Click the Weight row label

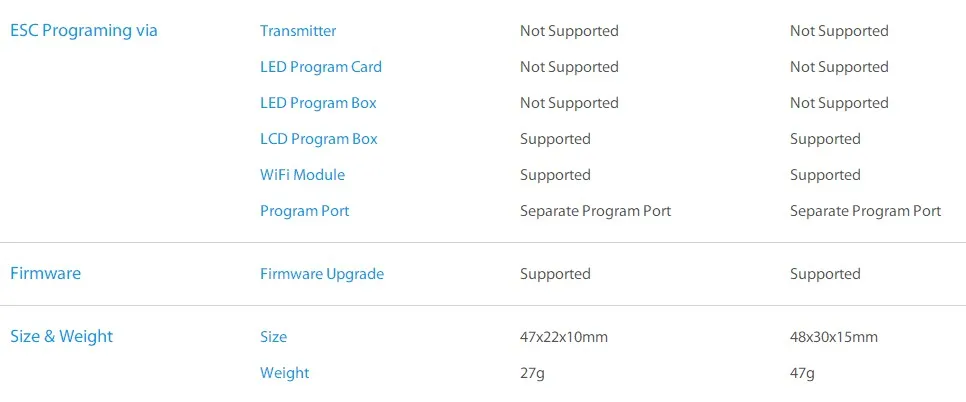click(x=285, y=373)
